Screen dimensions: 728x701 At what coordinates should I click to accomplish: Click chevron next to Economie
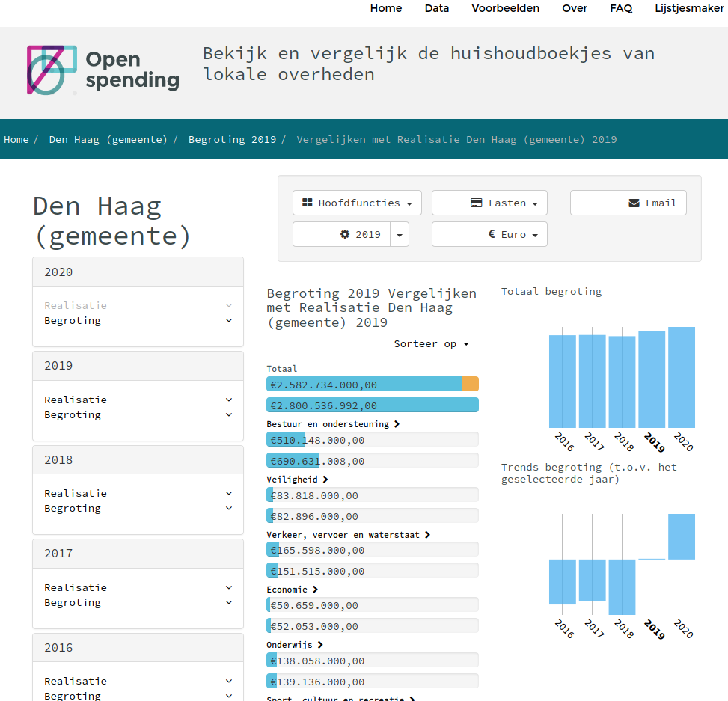point(315,589)
